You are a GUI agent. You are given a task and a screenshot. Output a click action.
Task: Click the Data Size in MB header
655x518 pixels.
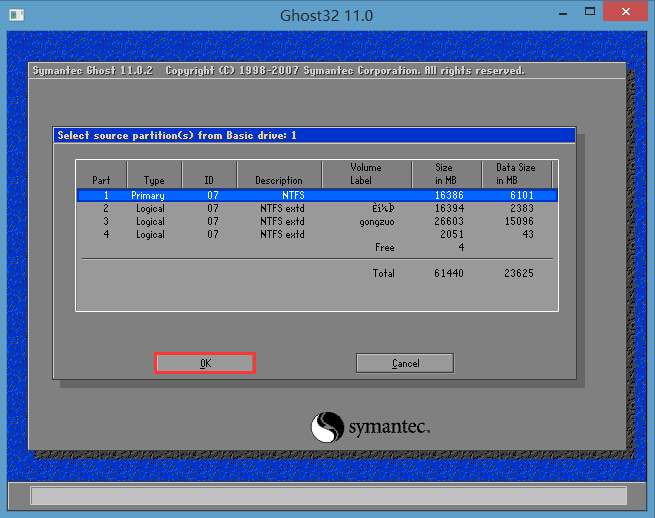point(516,175)
